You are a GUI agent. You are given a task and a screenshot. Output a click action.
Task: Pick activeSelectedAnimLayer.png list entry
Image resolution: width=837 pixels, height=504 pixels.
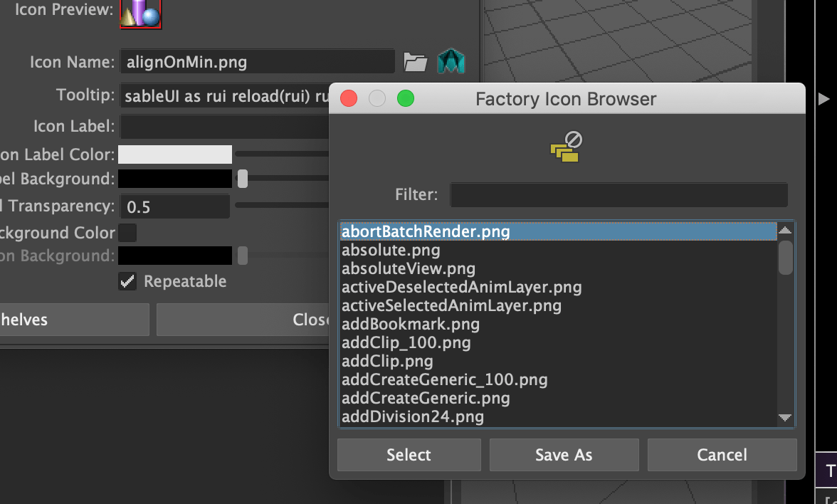coord(451,306)
